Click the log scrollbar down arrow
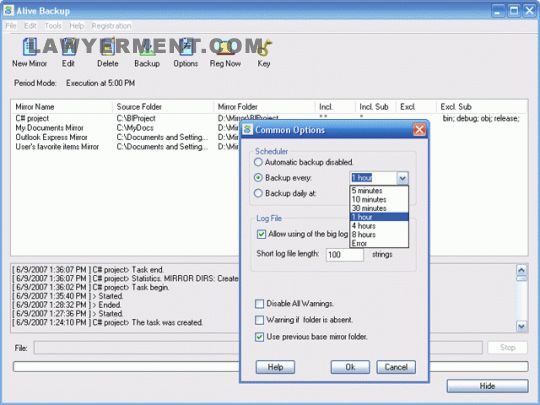 click(521, 326)
